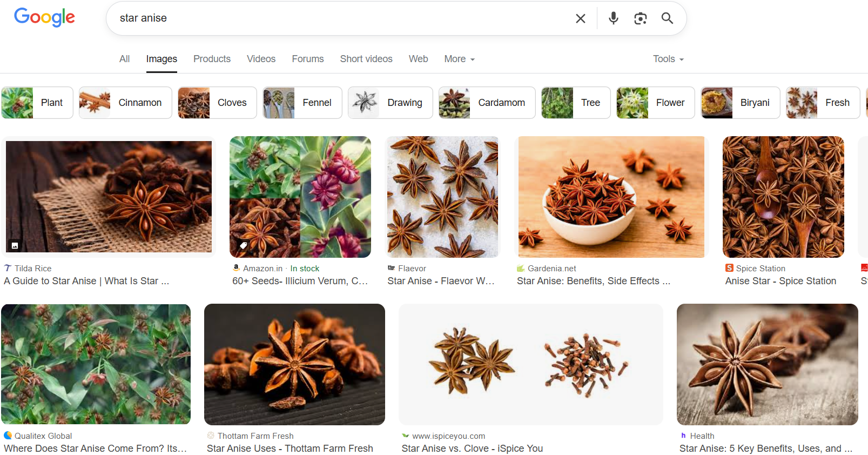Click the 'In stock' label on Amazon result
Image resolution: width=868 pixels, height=455 pixels.
point(305,269)
